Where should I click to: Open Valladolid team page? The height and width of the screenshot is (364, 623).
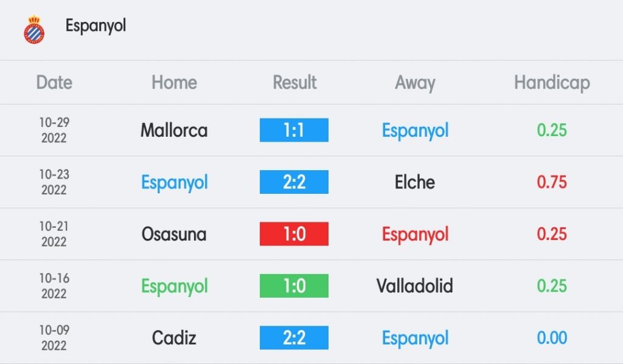click(x=415, y=286)
